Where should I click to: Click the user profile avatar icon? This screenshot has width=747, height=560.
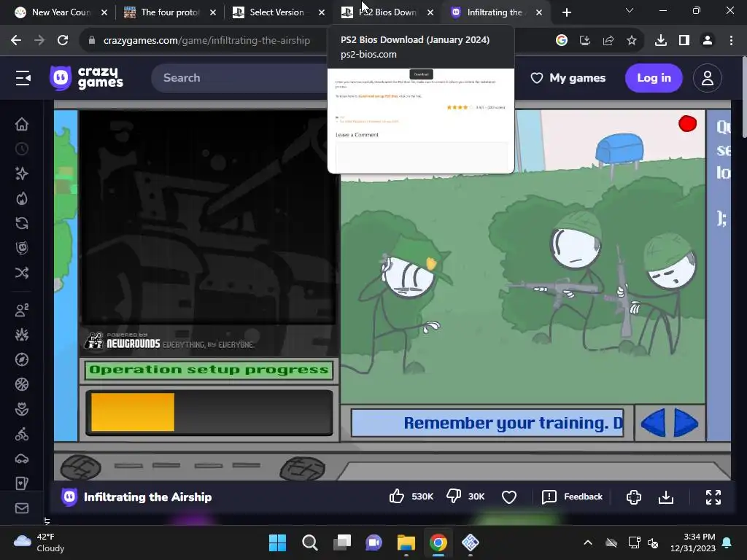pos(708,77)
